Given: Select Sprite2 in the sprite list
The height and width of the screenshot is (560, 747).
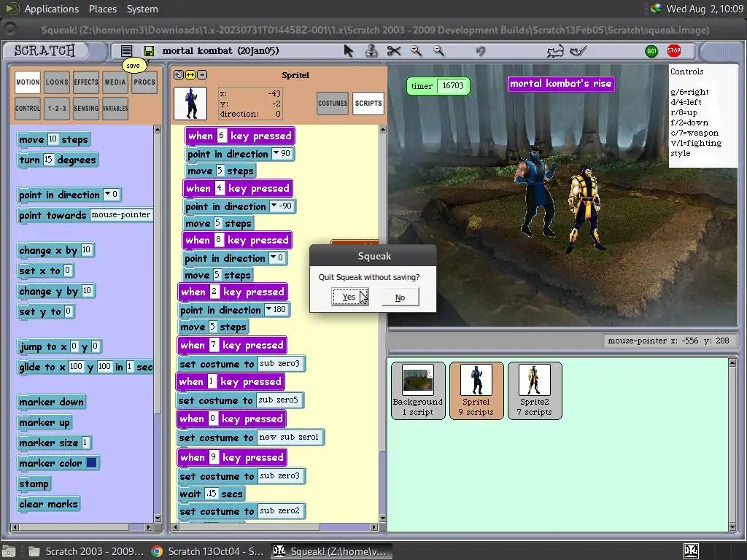Looking at the screenshot, I should (535, 391).
